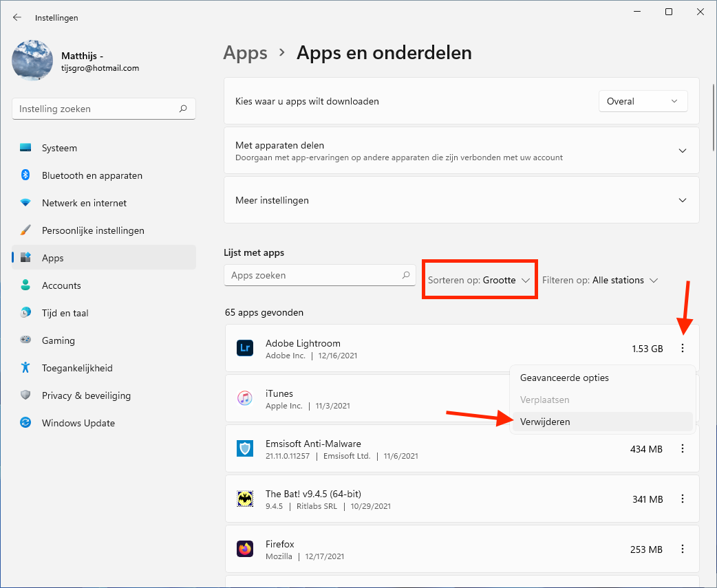Open the Overal download source dropdown
The height and width of the screenshot is (588, 717).
coord(643,101)
